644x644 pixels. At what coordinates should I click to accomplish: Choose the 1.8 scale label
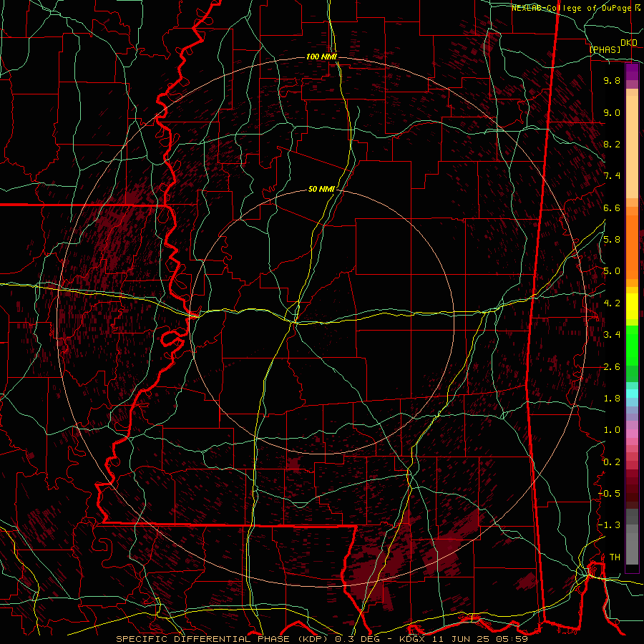[x=612, y=399]
